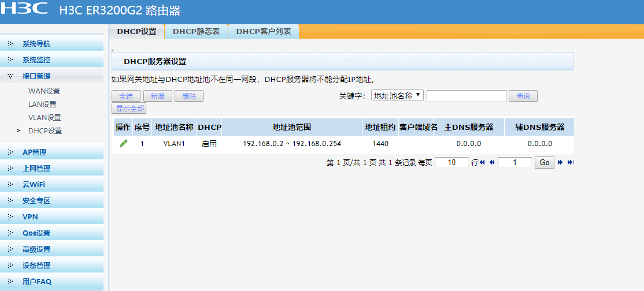The image size is (644, 291).
Task: Click the H3C logo
Action: pyautogui.click(x=24, y=8)
